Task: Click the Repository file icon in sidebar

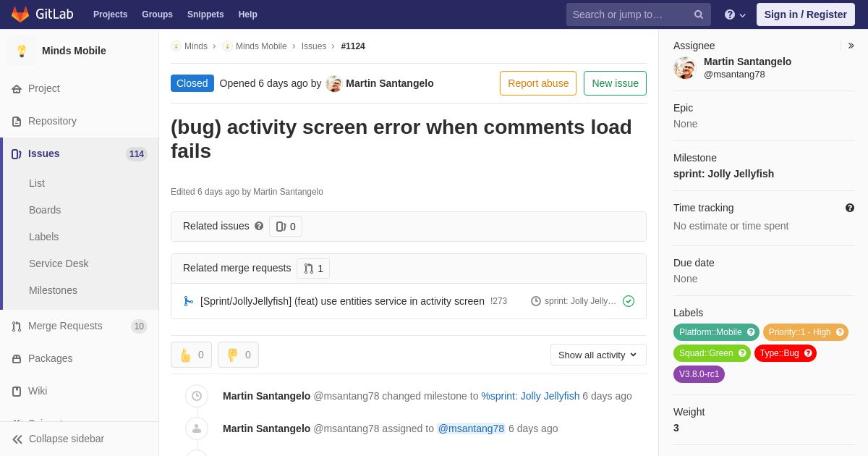Action: 17,121
